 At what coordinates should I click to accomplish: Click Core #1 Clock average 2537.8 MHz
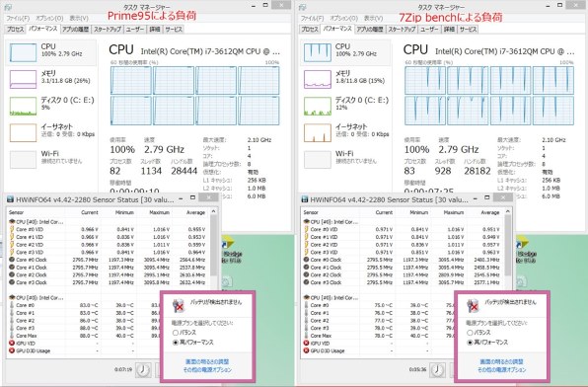click(192, 268)
